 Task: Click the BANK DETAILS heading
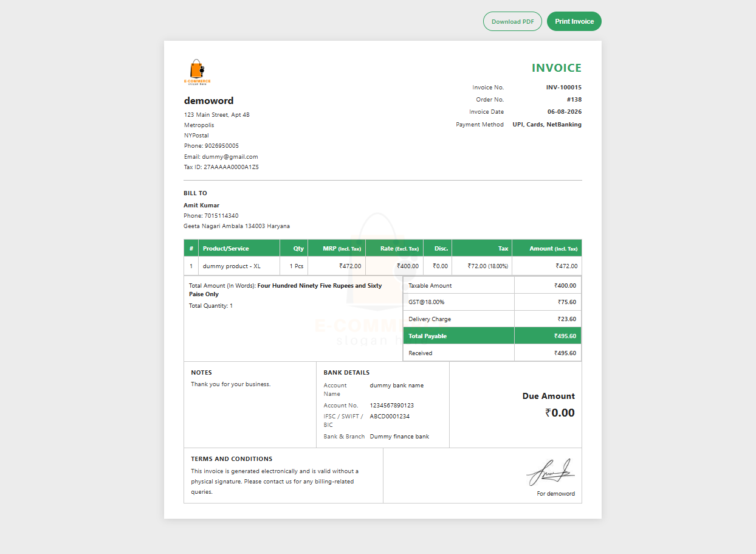click(346, 373)
